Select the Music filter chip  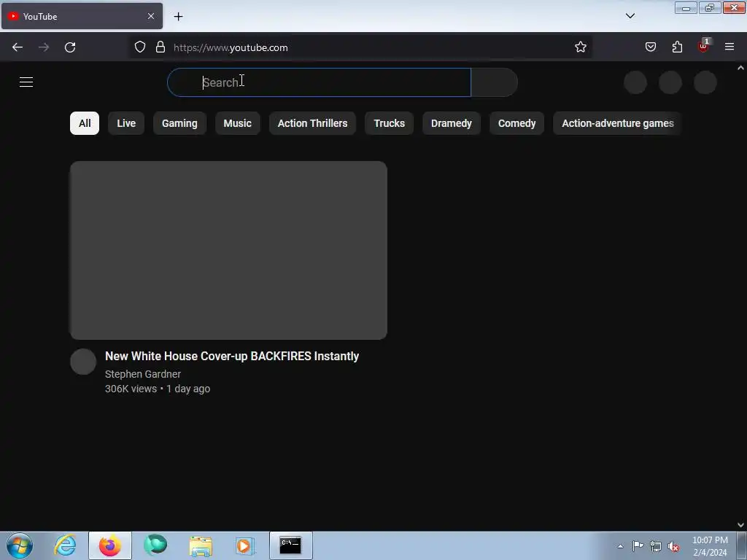click(237, 123)
